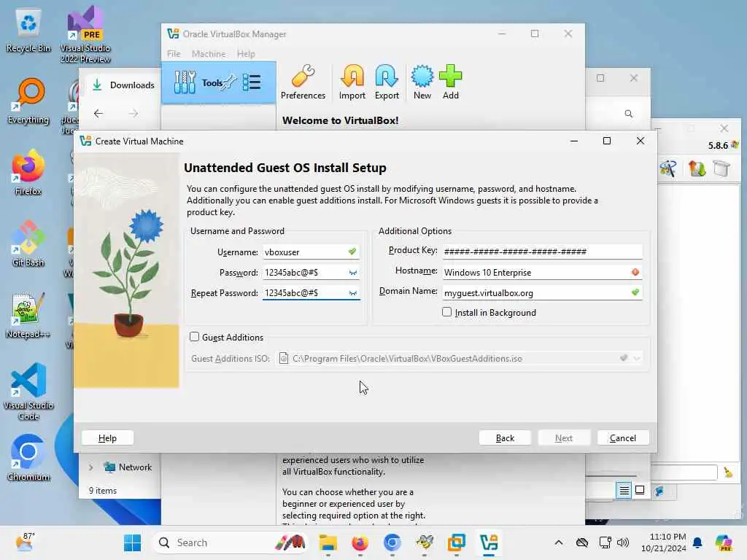Viewport: 747px width, 560px height.
Task: Click the trash bin icon in background window
Action: (721, 168)
